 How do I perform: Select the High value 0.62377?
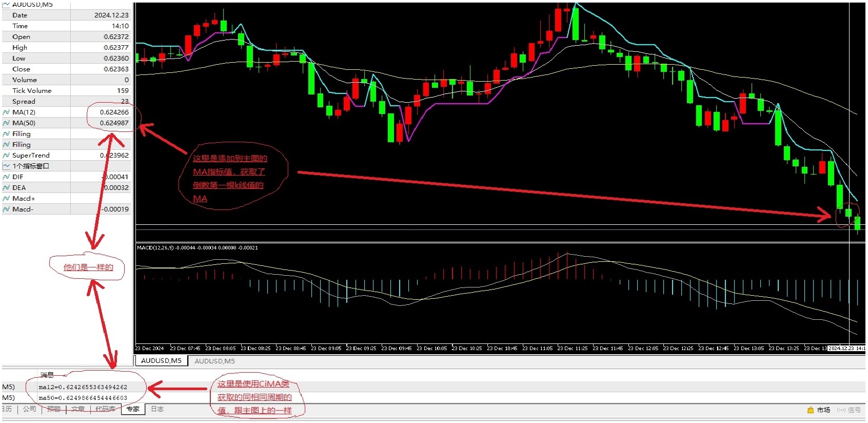pos(116,48)
